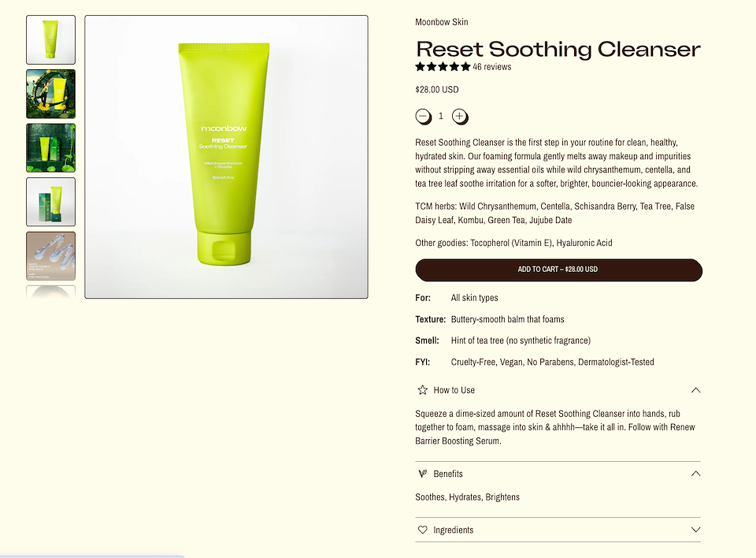This screenshot has height=558, width=756.
Task: Increase quantity with the plus button
Action: 460,117
